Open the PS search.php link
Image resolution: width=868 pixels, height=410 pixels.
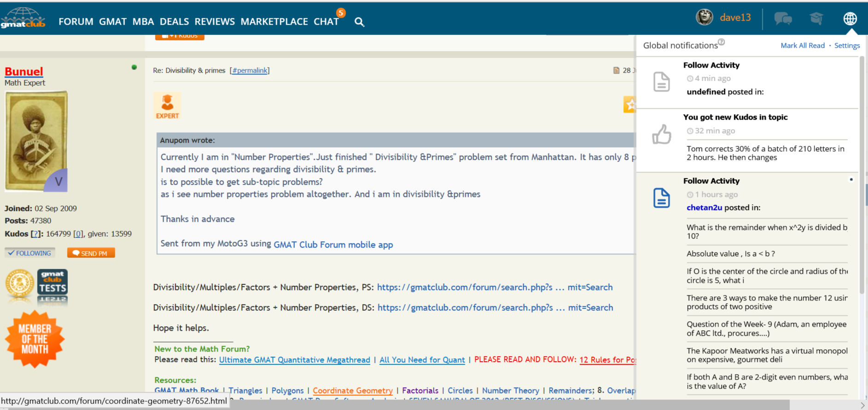point(495,287)
